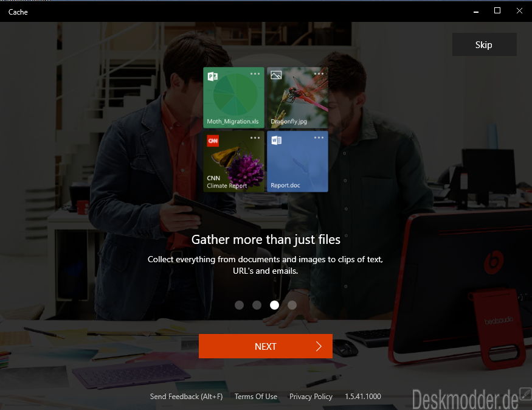Expand the three-dot menu on Report.doc tile
Image resolution: width=532 pixels, height=410 pixels.
coord(319,137)
